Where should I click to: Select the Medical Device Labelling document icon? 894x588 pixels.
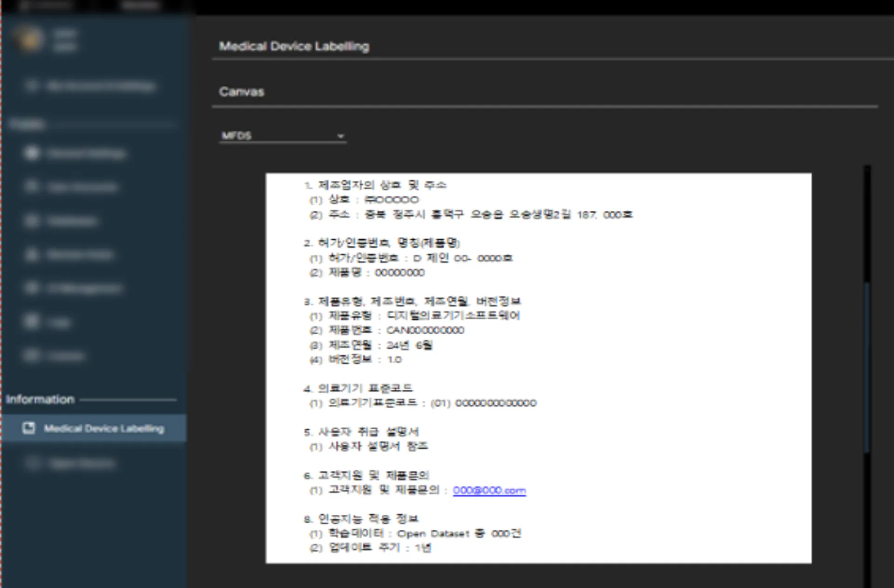pos(29,428)
